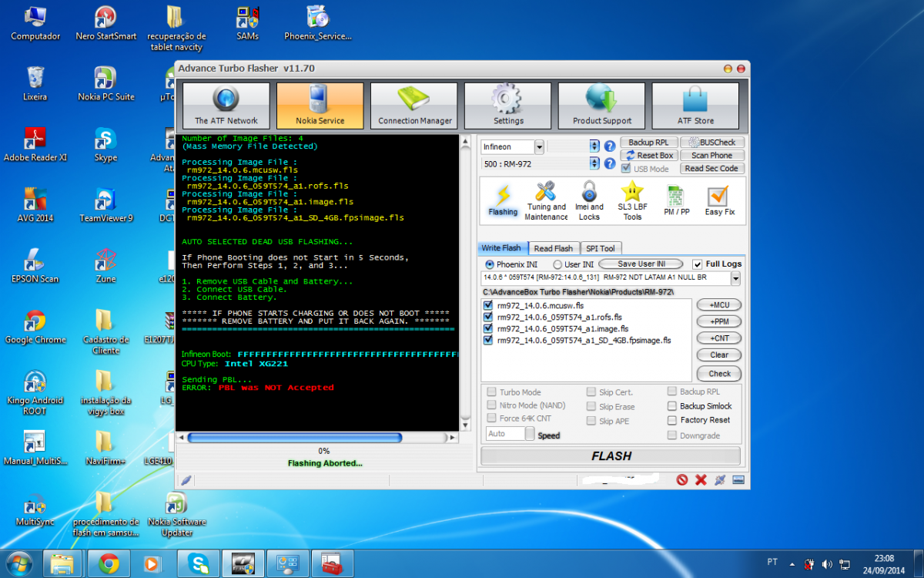The width and height of the screenshot is (924, 578).
Task: Click the log window vertical scrollbar
Action: (465, 282)
